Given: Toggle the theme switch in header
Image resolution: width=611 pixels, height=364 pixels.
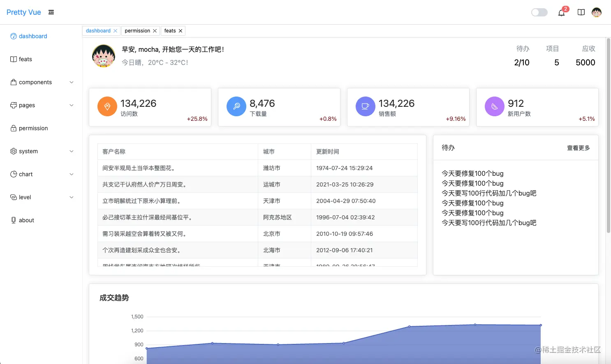Looking at the screenshot, I should pyautogui.click(x=539, y=12).
